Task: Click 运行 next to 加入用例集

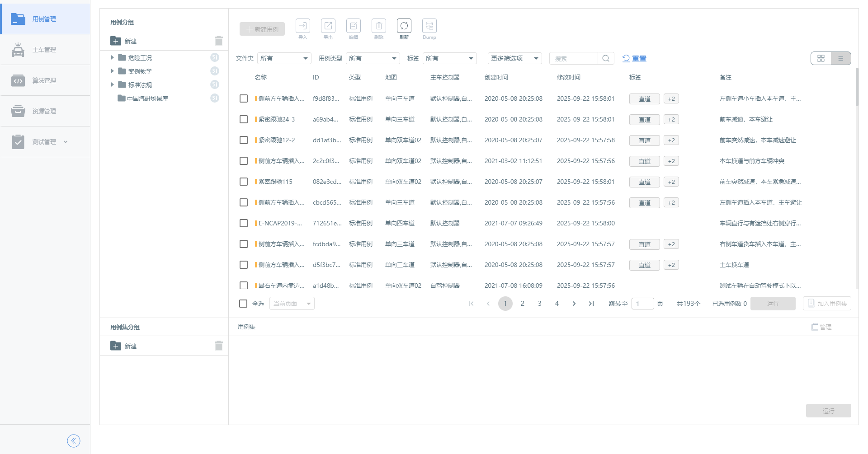Action: coord(773,304)
